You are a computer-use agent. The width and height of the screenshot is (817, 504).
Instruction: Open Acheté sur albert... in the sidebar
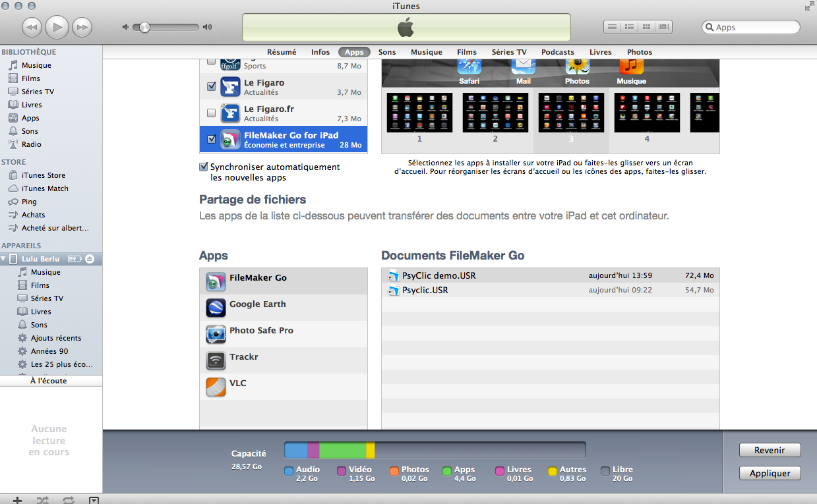pyautogui.click(x=48, y=228)
